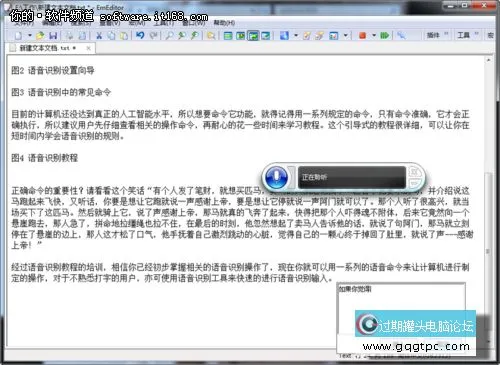Open Find with the magnifier icon

pyautogui.click(x=170, y=35)
